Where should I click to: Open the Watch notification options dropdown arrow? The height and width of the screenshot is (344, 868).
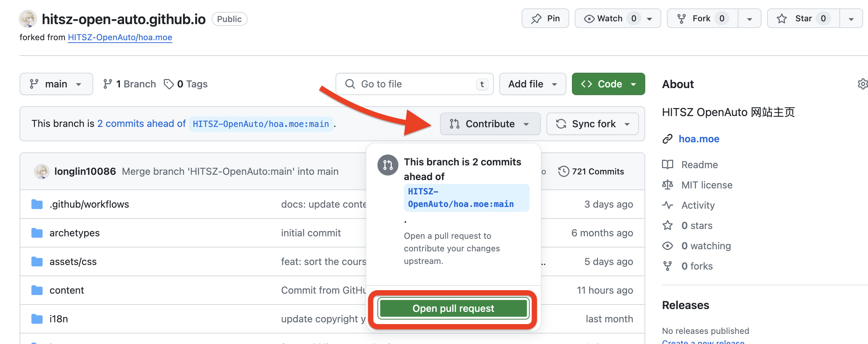click(x=650, y=19)
